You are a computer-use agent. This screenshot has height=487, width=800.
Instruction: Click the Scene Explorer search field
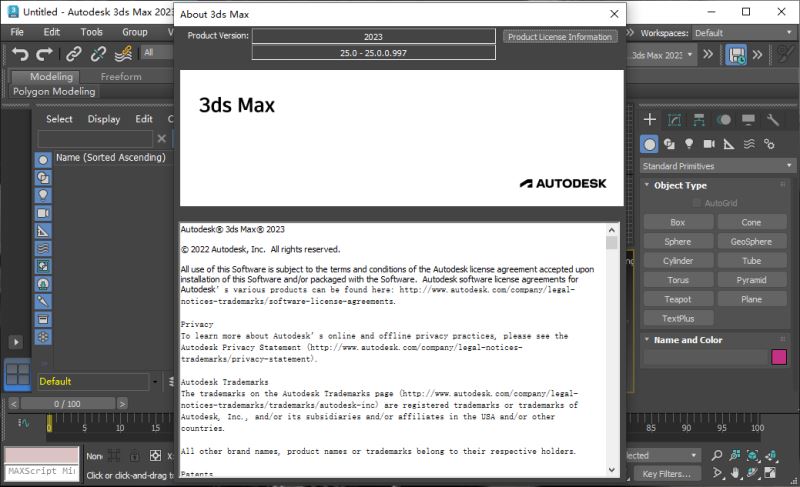tap(95, 139)
